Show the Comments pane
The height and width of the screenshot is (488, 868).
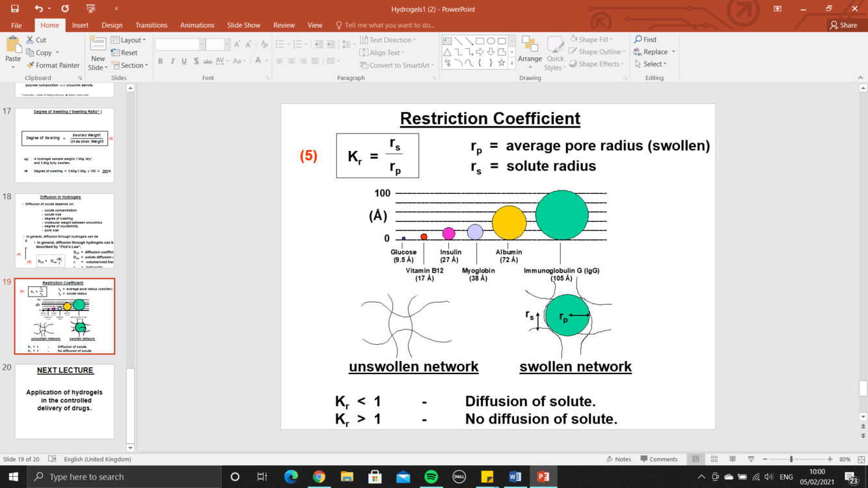[659, 459]
